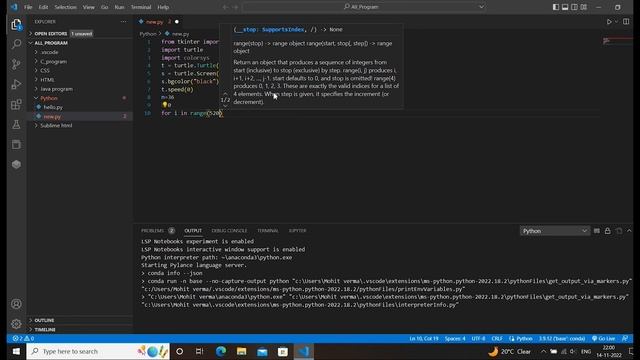Change Spaces: 4 indentation setting

tap(455, 339)
